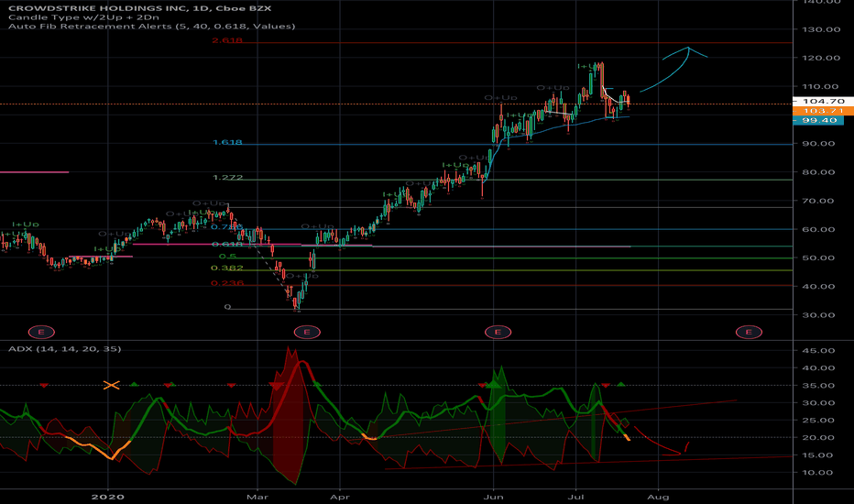Open the early June earnings E marker

(x=498, y=332)
